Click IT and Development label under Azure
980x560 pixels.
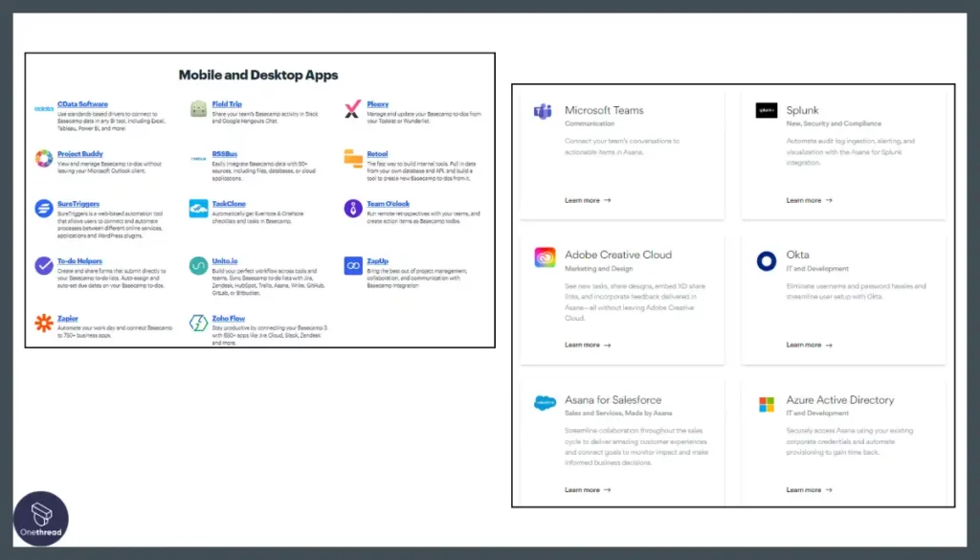tap(817, 414)
